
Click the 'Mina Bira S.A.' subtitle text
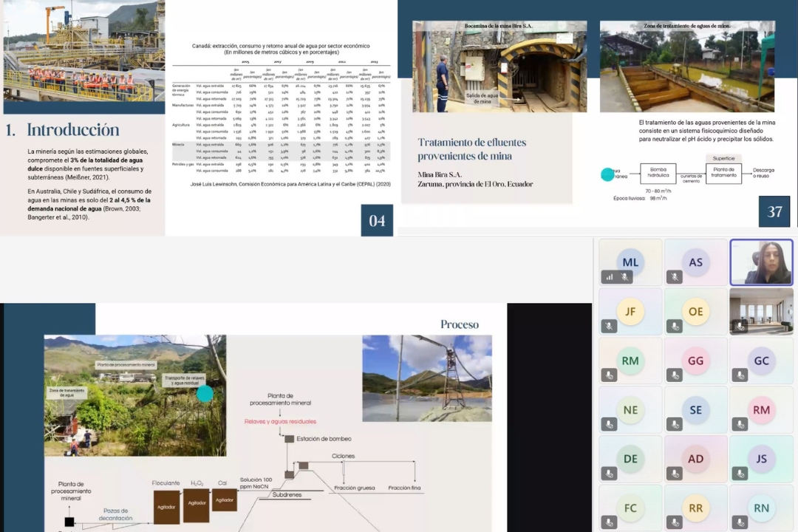click(x=440, y=174)
